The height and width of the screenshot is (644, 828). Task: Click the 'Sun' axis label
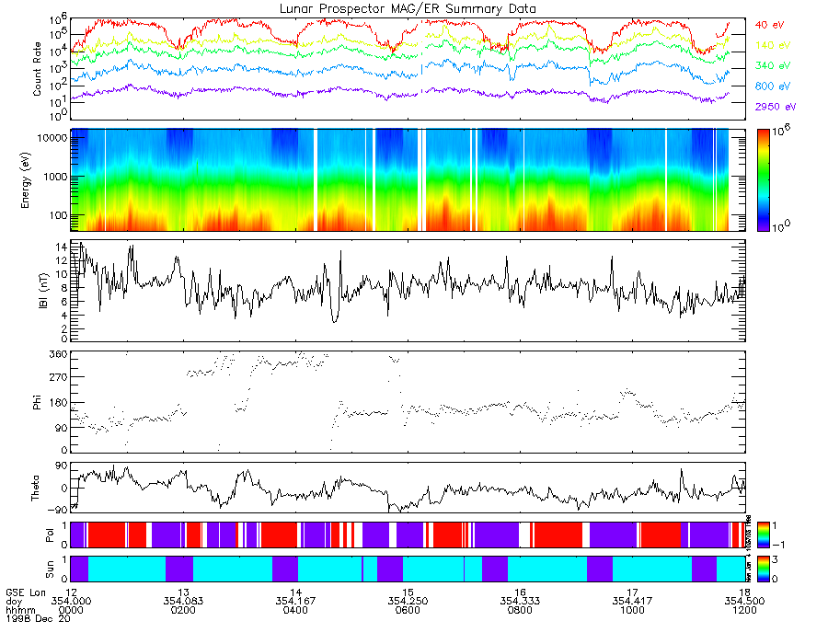pos(50,569)
